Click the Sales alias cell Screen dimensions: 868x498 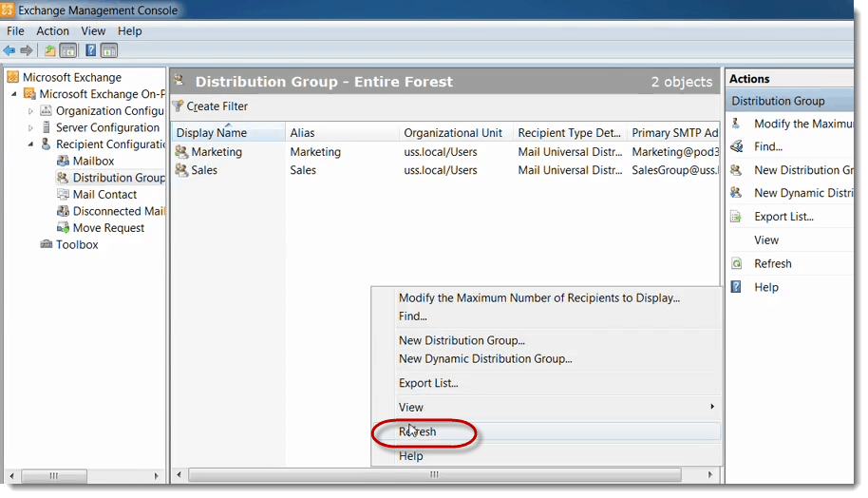click(x=303, y=170)
